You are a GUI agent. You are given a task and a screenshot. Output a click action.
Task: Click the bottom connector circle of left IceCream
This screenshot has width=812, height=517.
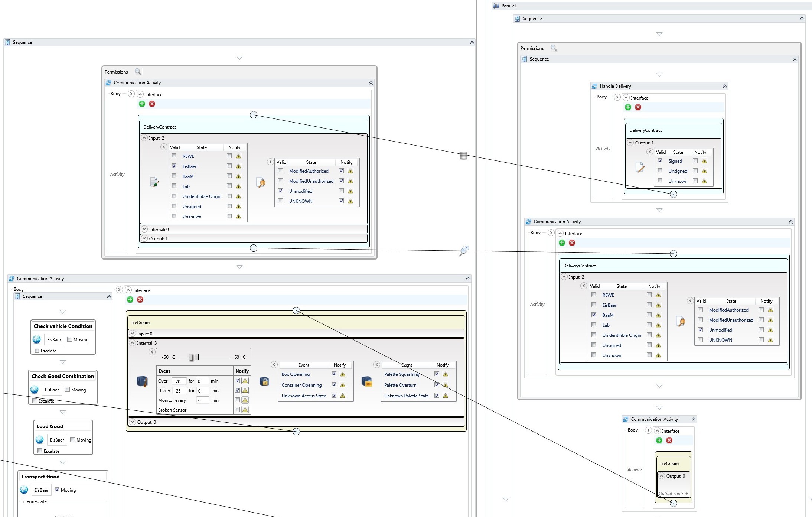[296, 431]
